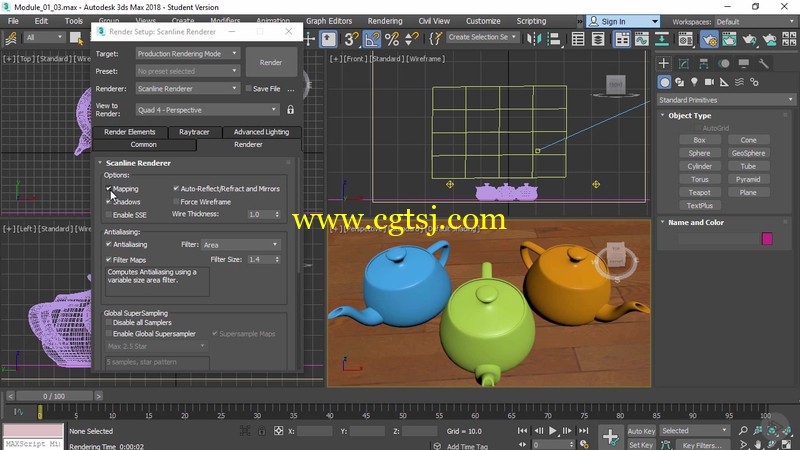Enable Global Supersampler checkbox
This screenshot has width=800, height=450.
tap(109, 334)
